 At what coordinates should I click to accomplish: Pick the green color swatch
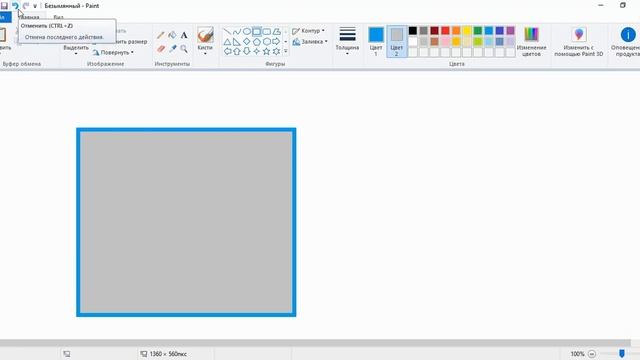478,31
